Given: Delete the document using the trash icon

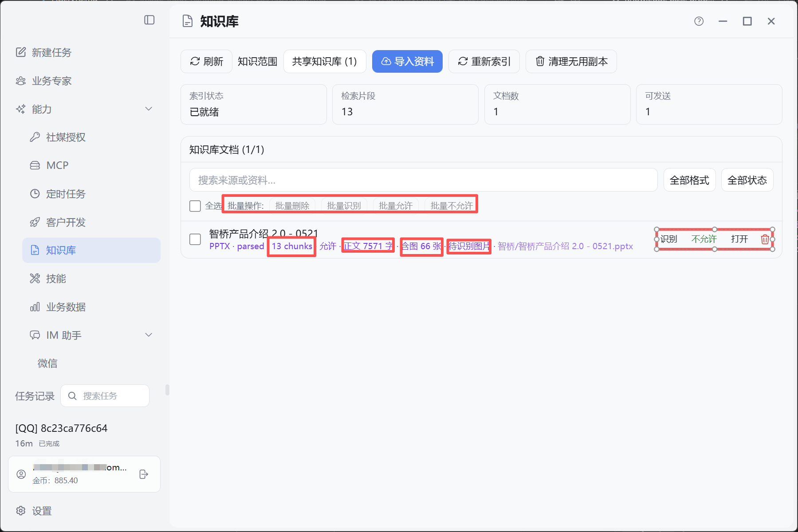Looking at the screenshot, I should [x=765, y=239].
